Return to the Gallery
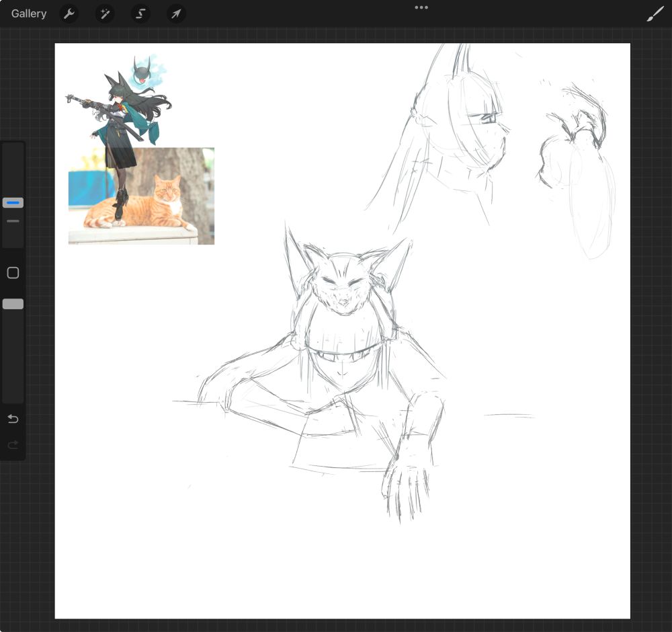Screen dimensions: 672x632 [x=29, y=13]
